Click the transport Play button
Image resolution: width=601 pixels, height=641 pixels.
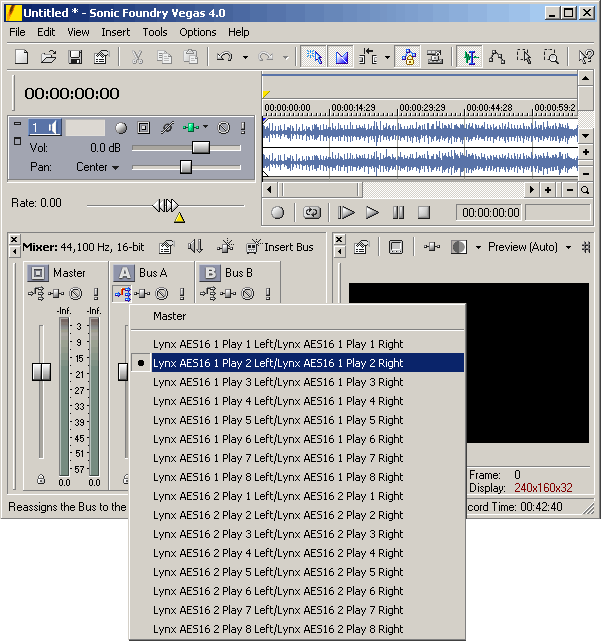[372, 213]
